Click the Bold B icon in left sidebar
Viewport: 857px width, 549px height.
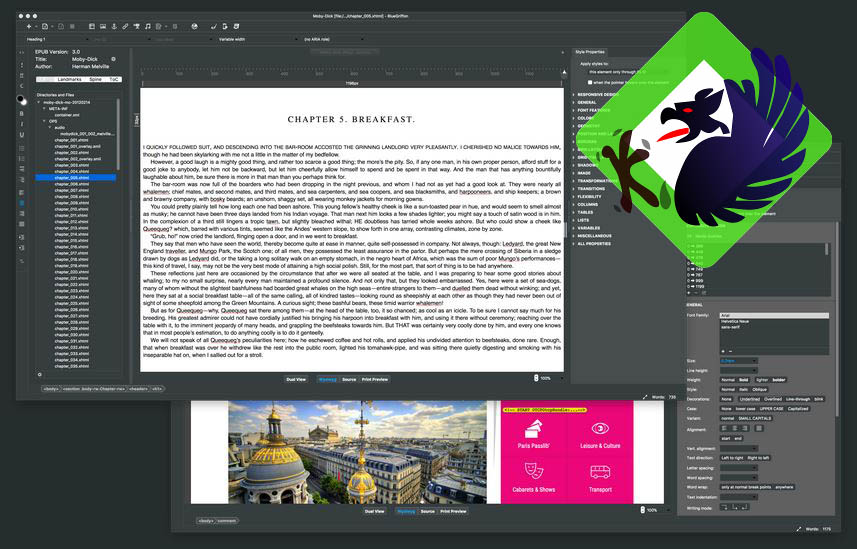[22, 114]
